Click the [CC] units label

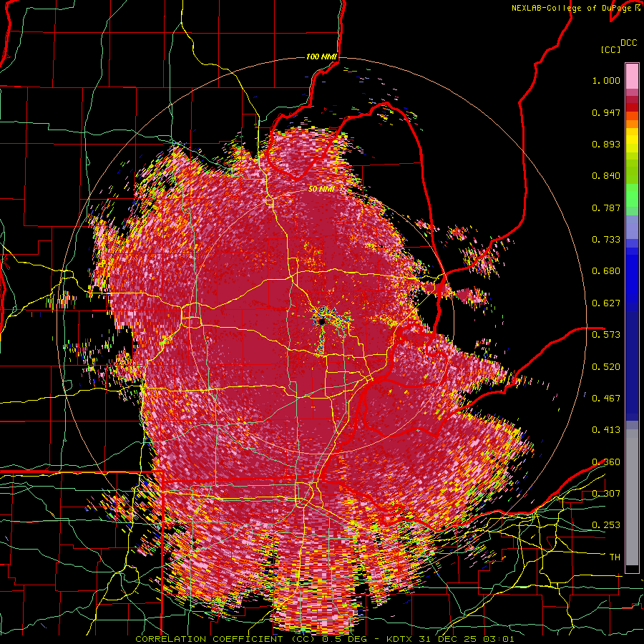coord(610,49)
